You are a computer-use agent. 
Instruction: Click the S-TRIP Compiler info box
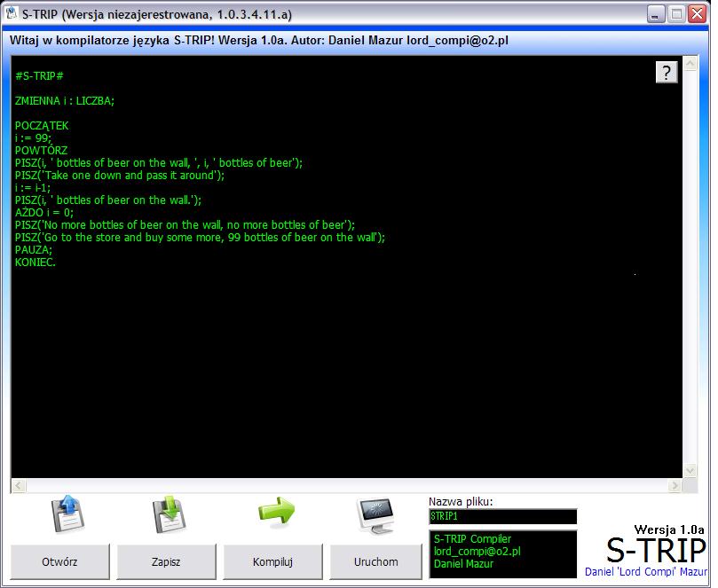click(x=502, y=553)
